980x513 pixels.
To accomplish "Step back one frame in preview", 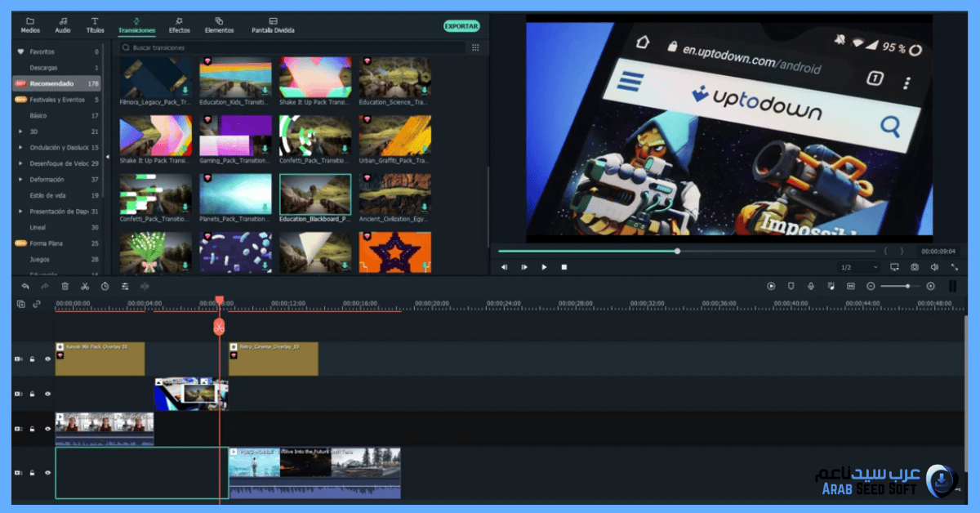I will pos(504,267).
